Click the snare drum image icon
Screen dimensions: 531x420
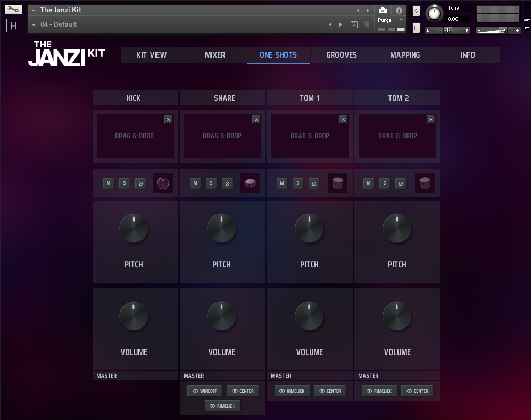point(250,183)
